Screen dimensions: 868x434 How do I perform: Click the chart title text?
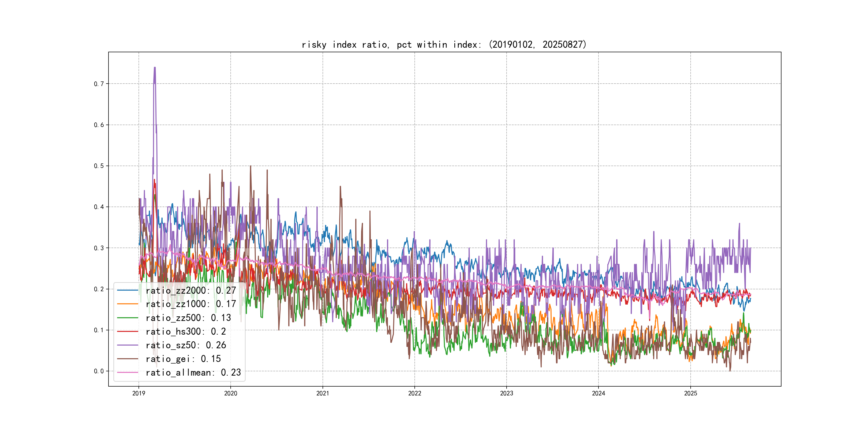444,44
